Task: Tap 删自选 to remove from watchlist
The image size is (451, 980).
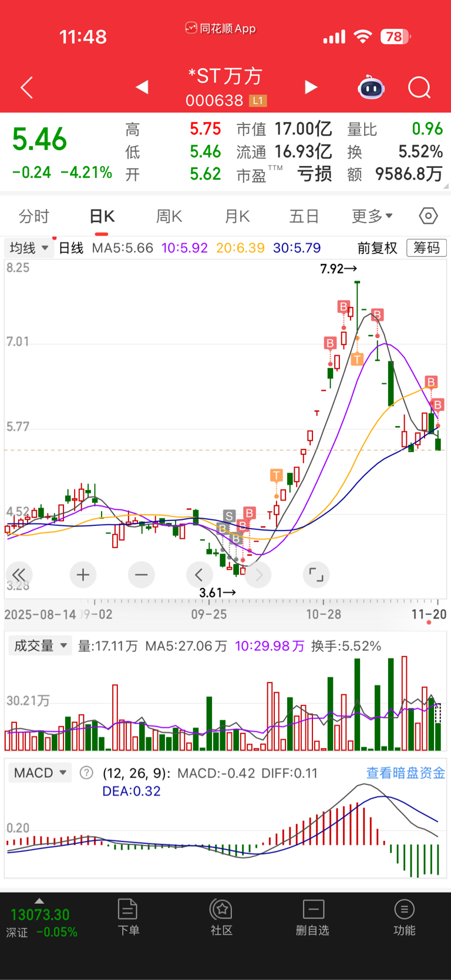Action: point(312,918)
